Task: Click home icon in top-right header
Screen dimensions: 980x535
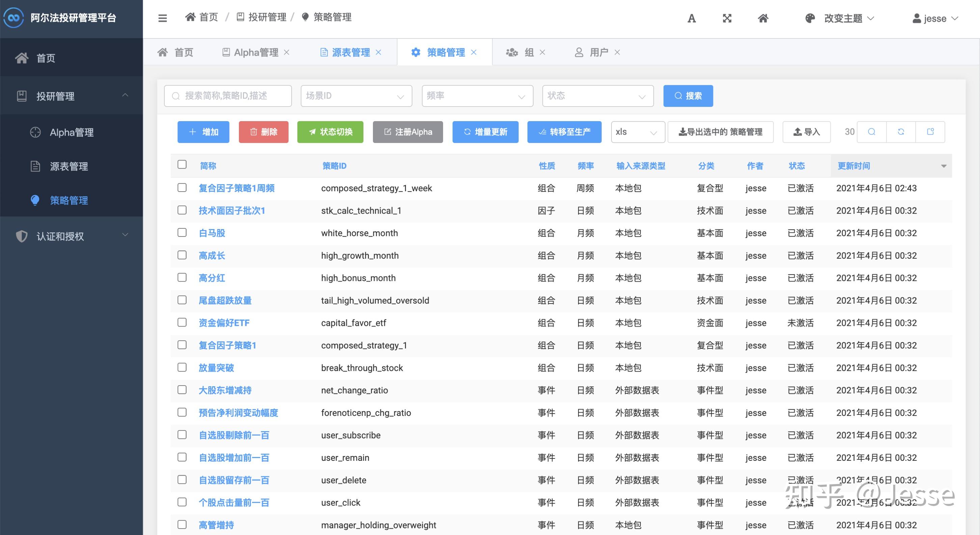Action: click(763, 18)
